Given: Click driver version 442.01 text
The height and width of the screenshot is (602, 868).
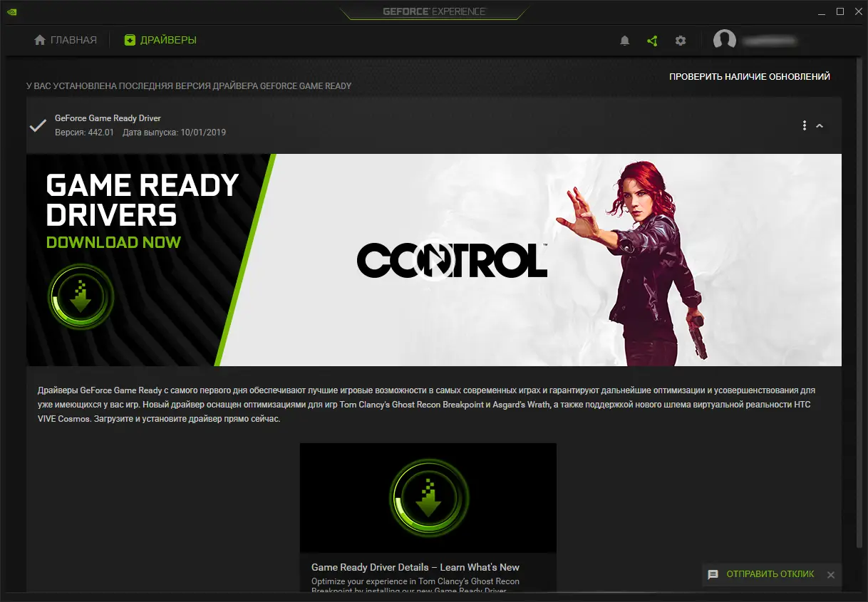Looking at the screenshot, I should (84, 133).
